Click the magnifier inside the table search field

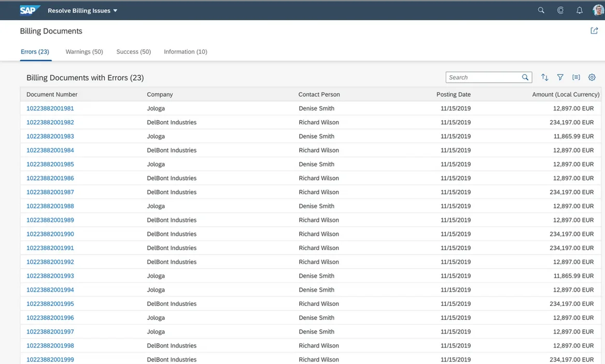click(525, 77)
